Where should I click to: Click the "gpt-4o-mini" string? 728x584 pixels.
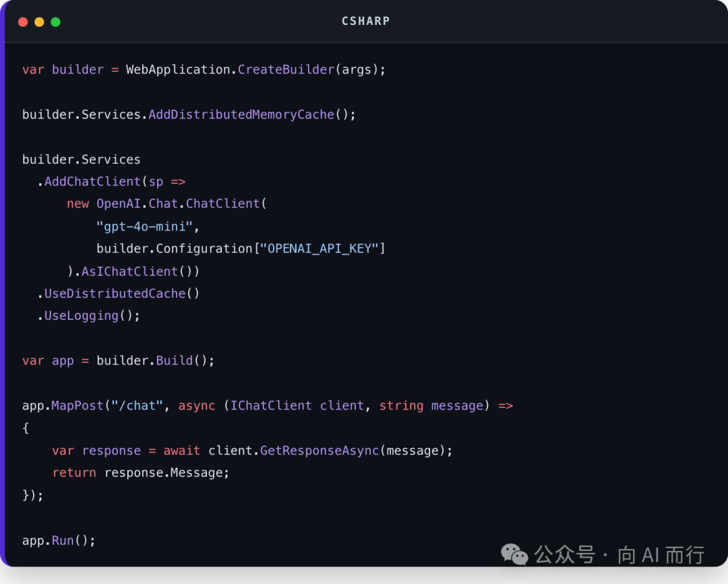pyautogui.click(x=144, y=226)
